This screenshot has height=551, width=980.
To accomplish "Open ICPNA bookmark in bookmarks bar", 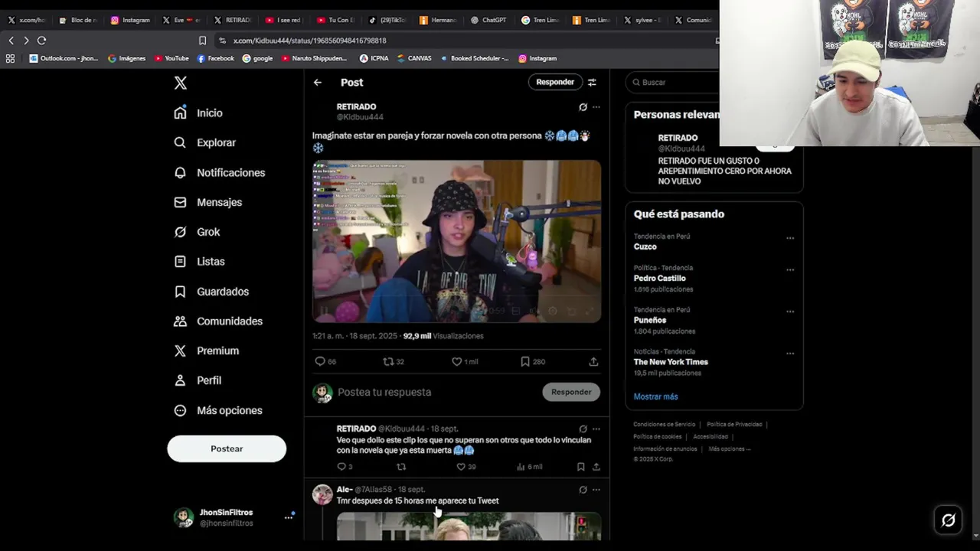I will (x=374, y=58).
